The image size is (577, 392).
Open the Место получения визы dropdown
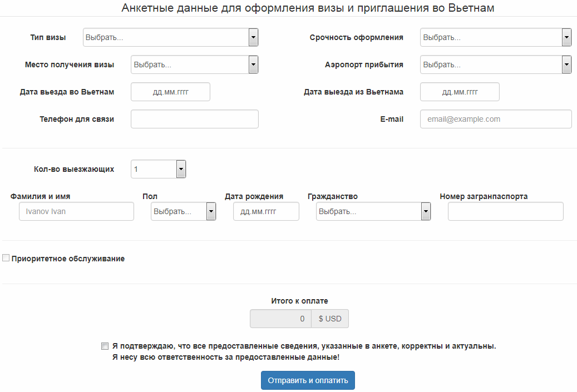[195, 64]
